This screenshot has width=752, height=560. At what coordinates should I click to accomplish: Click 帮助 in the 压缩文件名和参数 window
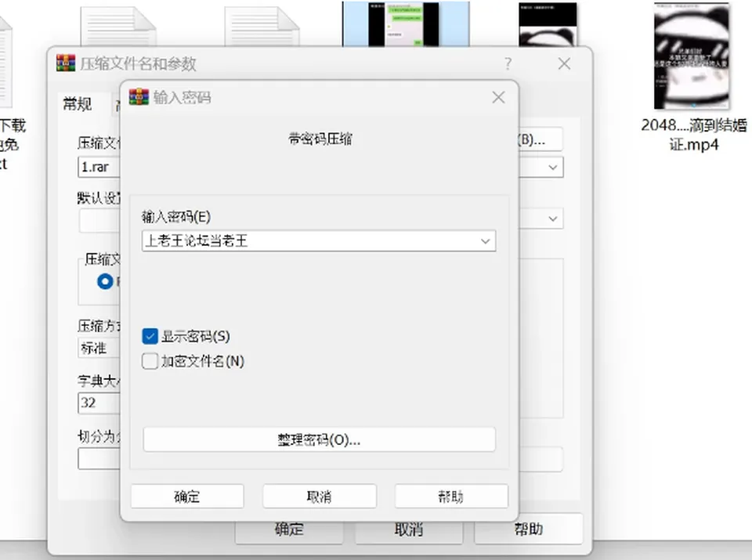pos(529,529)
